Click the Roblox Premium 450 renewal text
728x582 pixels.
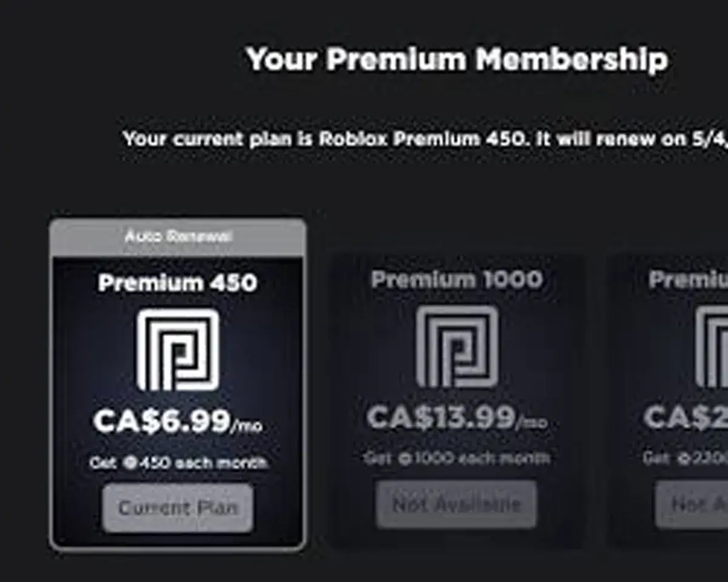[425, 138]
